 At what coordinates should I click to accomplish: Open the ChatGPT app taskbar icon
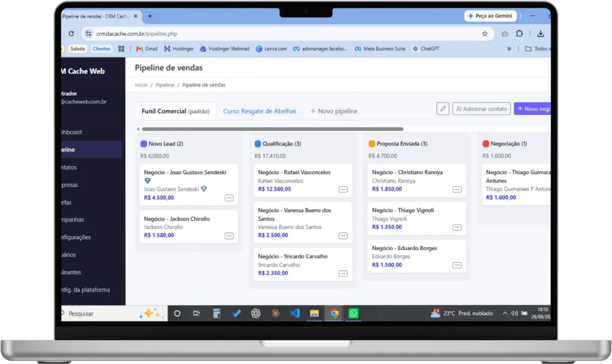click(256, 313)
